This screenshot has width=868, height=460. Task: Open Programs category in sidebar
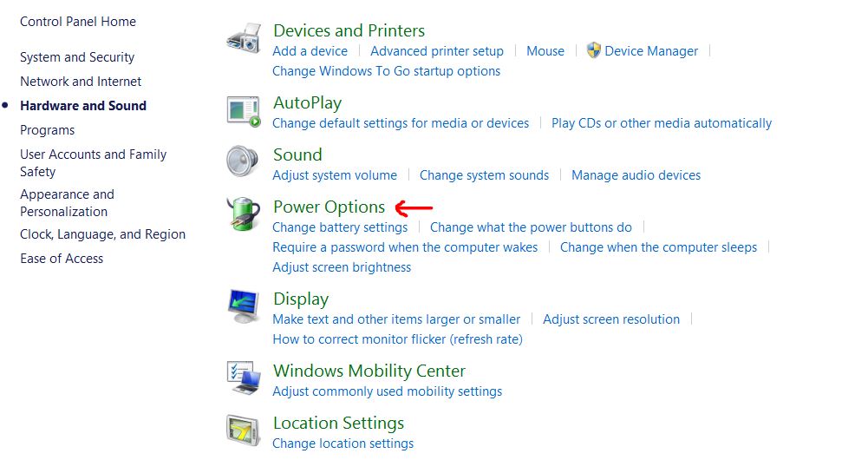click(48, 130)
